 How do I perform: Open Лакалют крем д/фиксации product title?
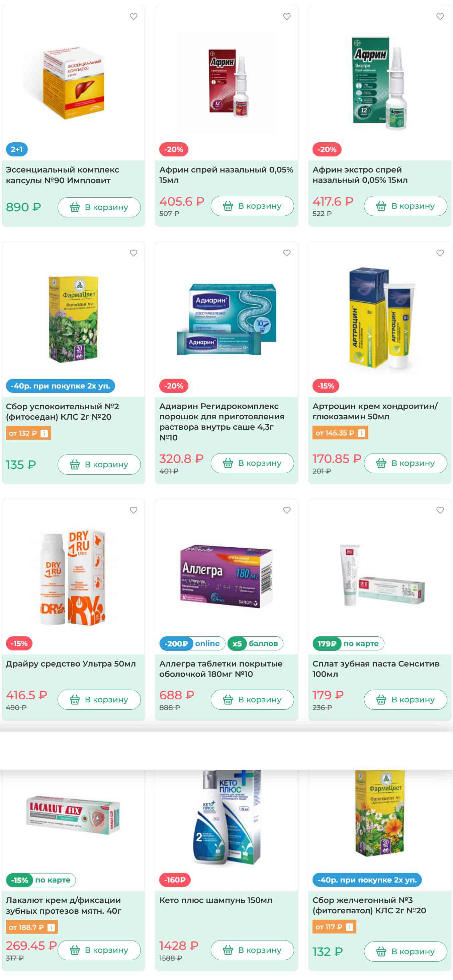64,905
